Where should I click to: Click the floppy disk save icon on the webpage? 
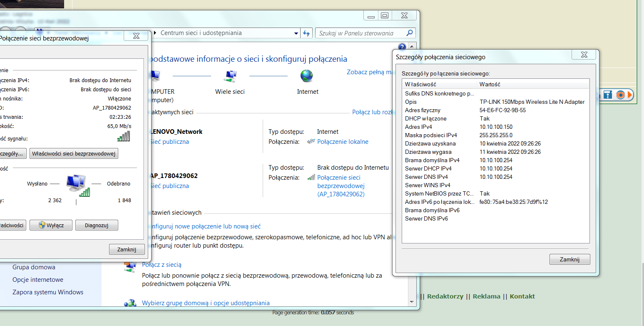[608, 95]
